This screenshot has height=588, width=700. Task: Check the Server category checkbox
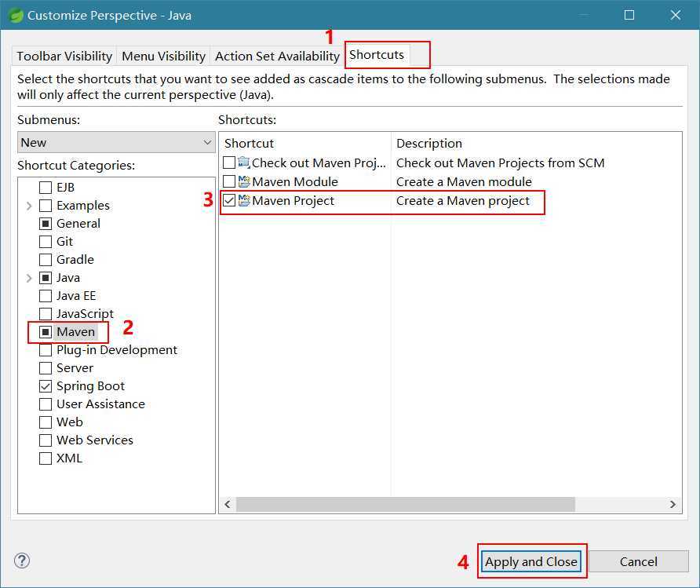46,368
